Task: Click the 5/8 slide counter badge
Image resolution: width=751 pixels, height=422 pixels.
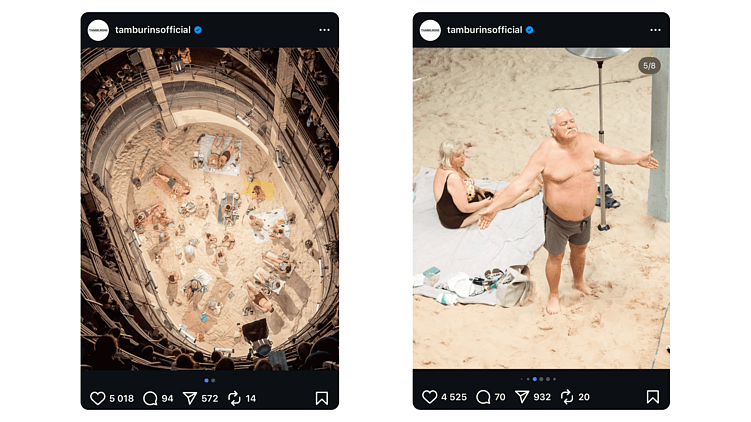Action: pos(649,66)
